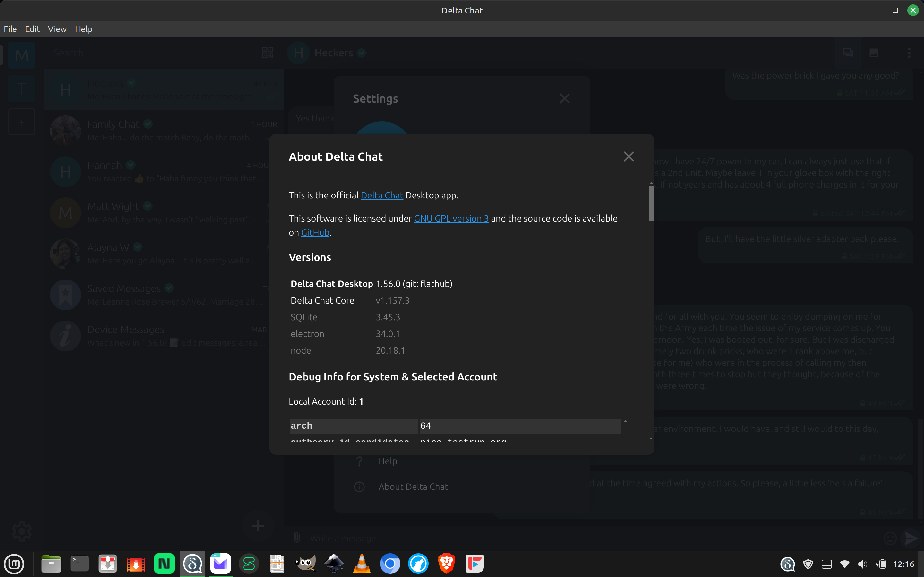Click the Delta Chat system tray icon
The width and height of the screenshot is (924, 577).
787,564
